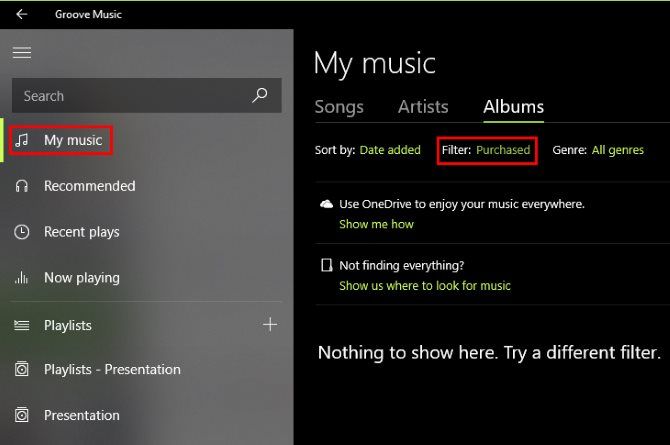Open the My music section
Viewport: 670px width, 445px height.
click(x=73, y=140)
